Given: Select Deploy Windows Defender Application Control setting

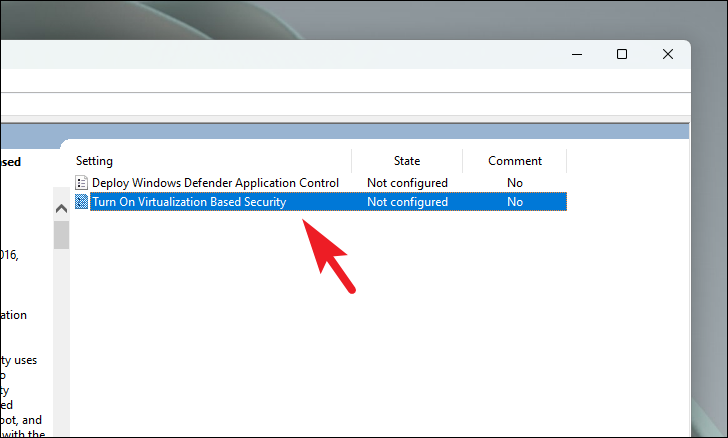Looking at the screenshot, I should (215, 183).
